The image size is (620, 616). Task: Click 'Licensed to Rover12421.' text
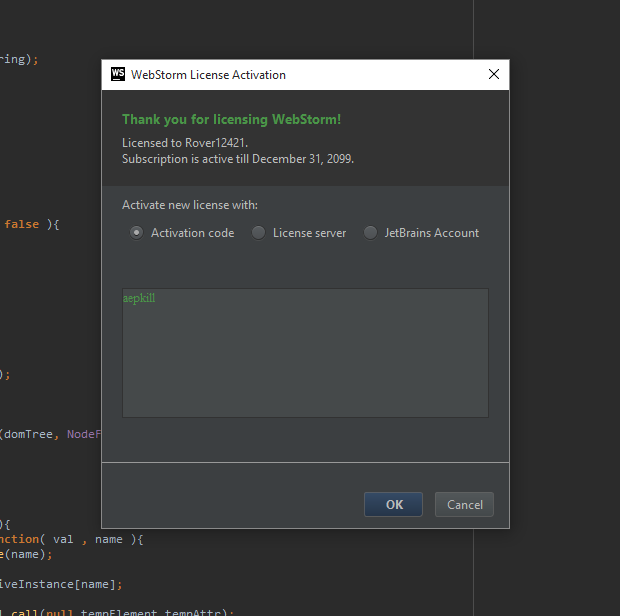pyautogui.click(x=185, y=143)
